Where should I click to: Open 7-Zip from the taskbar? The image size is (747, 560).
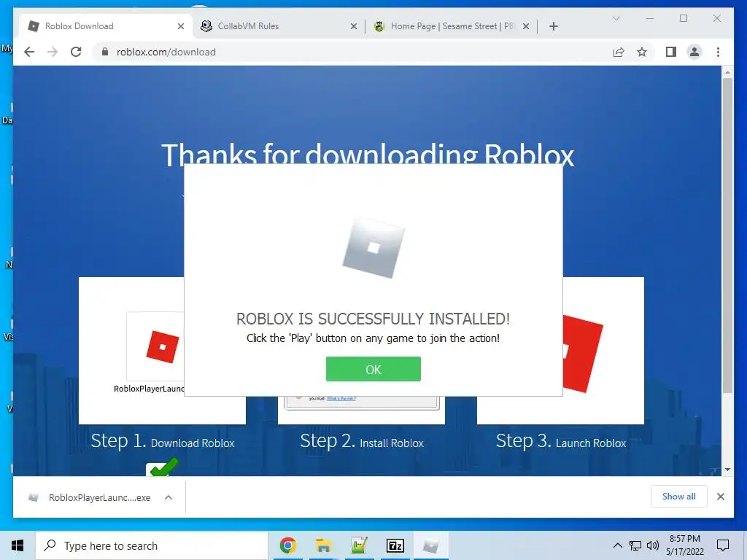pyautogui.click(x=395, y=545)
